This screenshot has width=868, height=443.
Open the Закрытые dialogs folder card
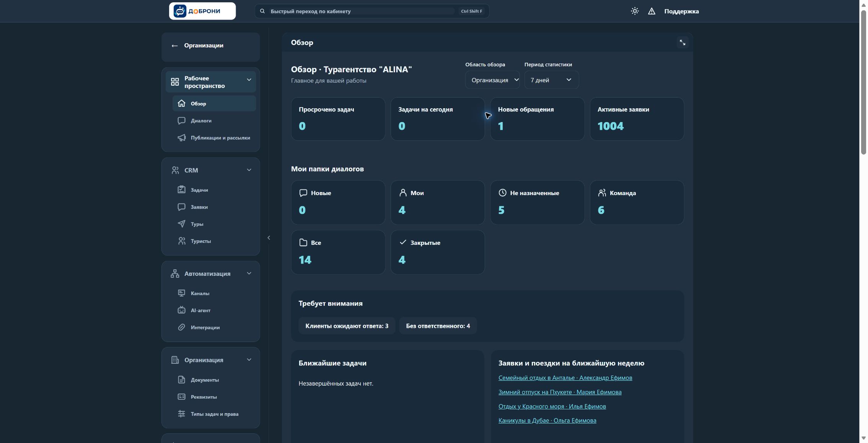(437, 252)
